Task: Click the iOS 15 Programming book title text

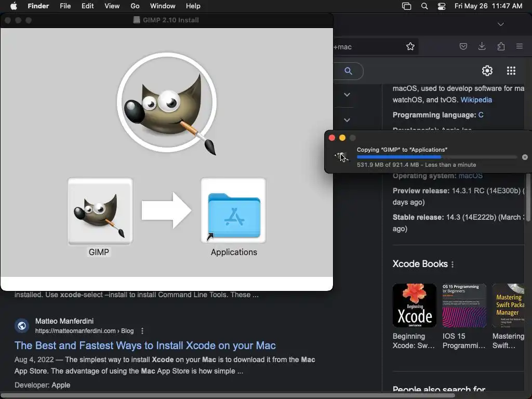Action: [x=464, y=341]
